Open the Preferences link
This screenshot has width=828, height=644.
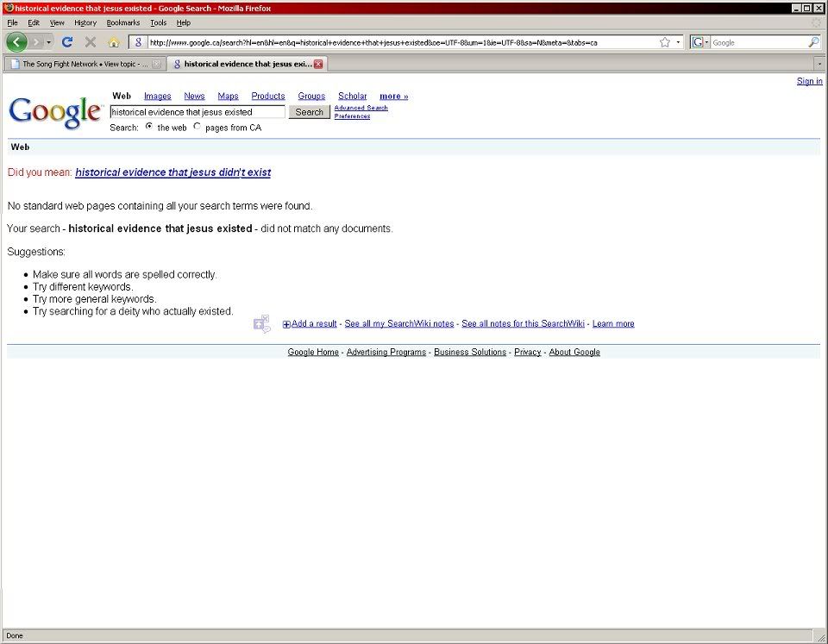pyautogui.click(x=352, y=116)
